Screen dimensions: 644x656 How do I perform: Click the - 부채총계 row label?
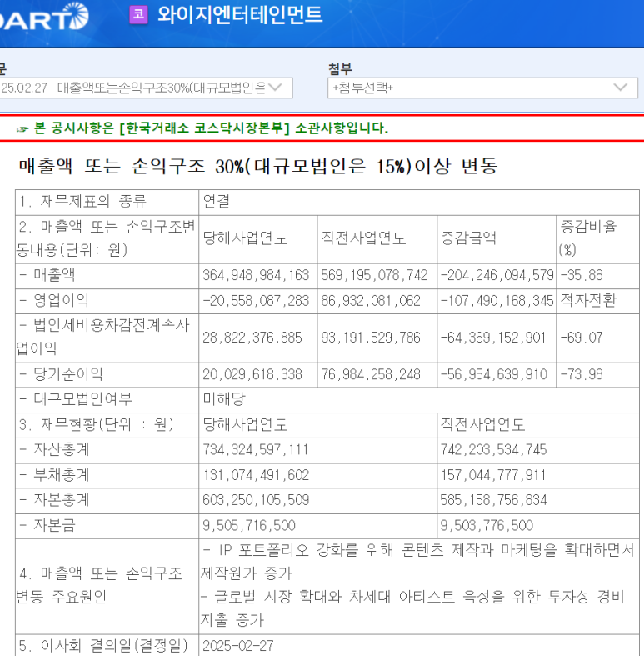(54, 475)
